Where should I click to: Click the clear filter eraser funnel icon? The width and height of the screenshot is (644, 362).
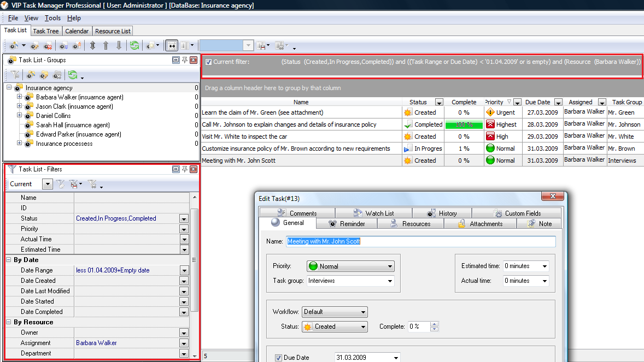click(60, 185)
